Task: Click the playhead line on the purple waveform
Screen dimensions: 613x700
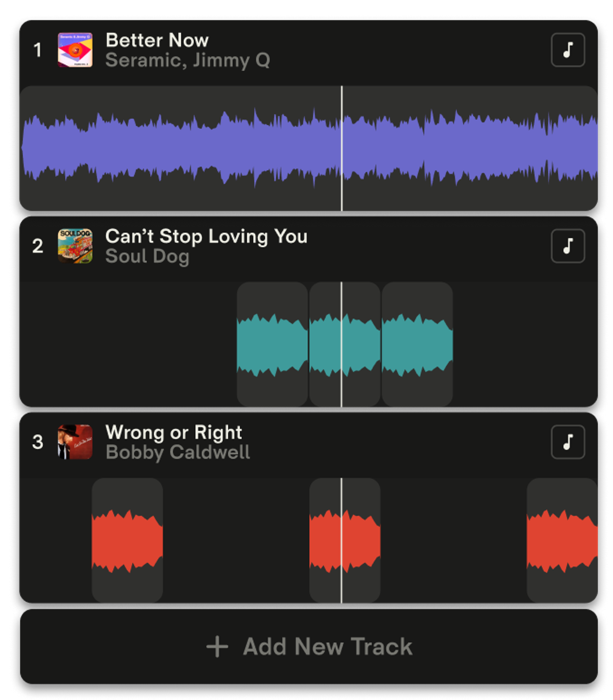Action: [x=342, y=148]
